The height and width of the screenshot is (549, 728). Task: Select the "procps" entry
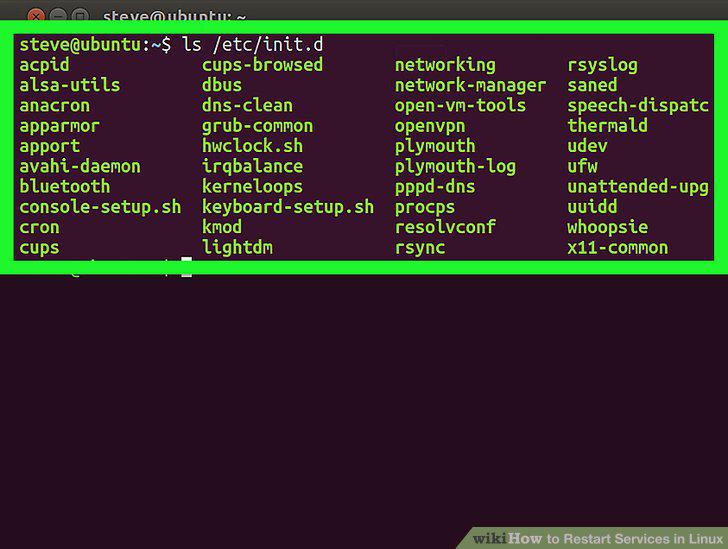point(425,208)
